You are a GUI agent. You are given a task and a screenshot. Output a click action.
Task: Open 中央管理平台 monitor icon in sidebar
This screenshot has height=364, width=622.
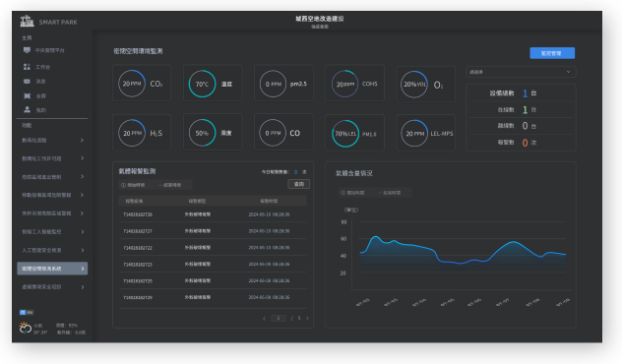pos(27,50)
